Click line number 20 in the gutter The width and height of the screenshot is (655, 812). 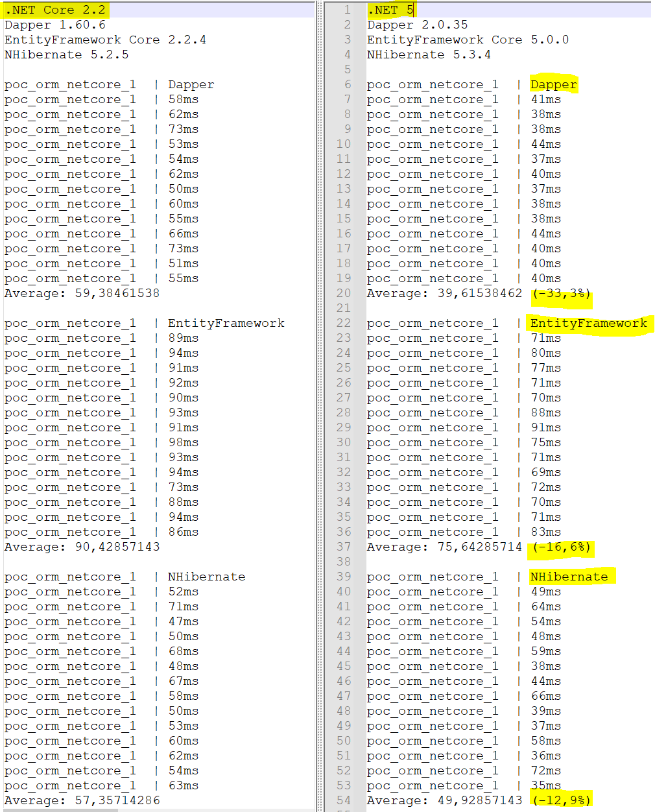point(344,293)
